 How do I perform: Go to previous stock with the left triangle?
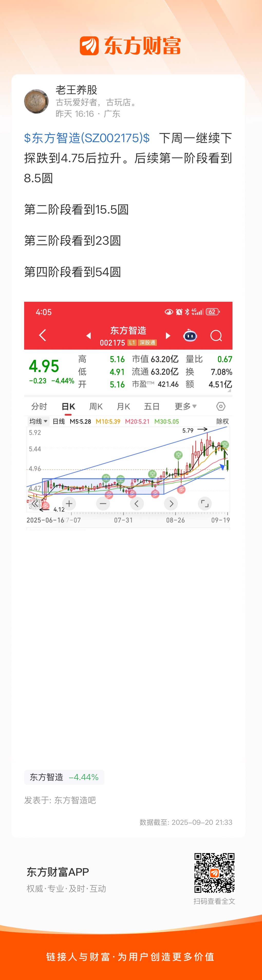pos(89,336)
